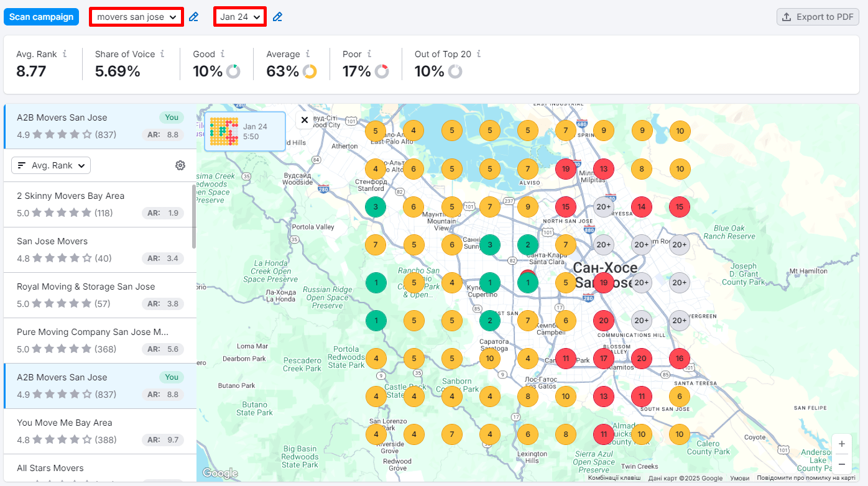This screenshot has height=486, width=868.
Task: Click Комбінації клавіш keyboard shortcuts link
Action: pyautogui.click(x=614, y=478)
